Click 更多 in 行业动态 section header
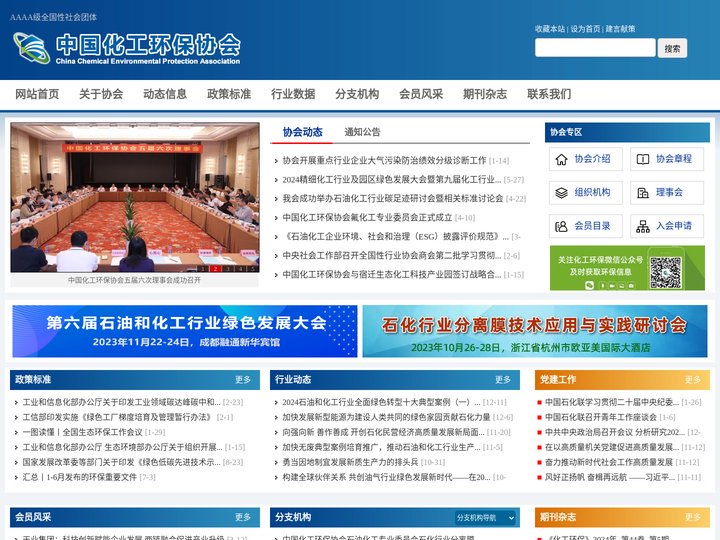Image resolution: width=720 pixels, height=540 pixels. (503, 380)
